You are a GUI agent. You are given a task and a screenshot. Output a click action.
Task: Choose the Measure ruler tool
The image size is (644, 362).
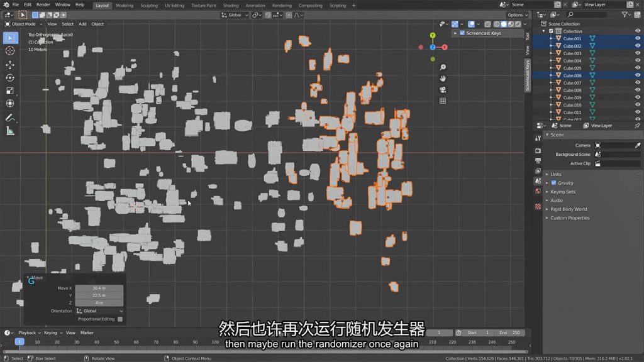10,131
